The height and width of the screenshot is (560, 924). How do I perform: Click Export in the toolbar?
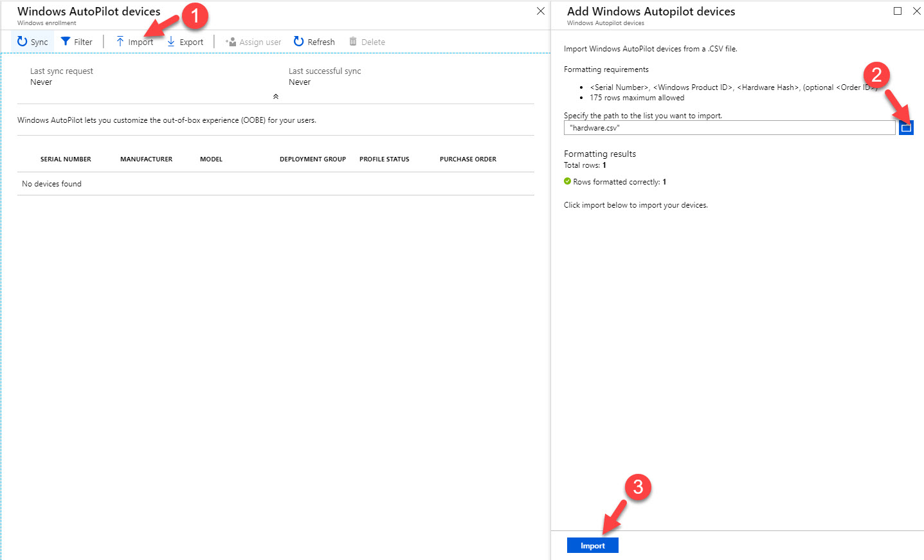185,42
